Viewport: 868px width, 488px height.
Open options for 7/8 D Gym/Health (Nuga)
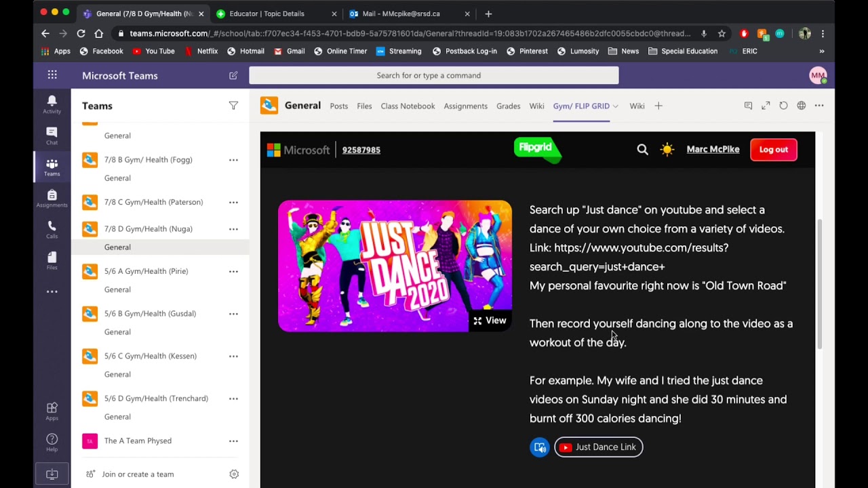tap(233, 229)
